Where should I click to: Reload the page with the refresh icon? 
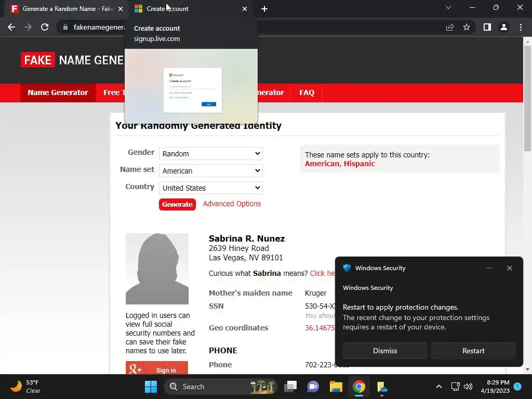45,27
